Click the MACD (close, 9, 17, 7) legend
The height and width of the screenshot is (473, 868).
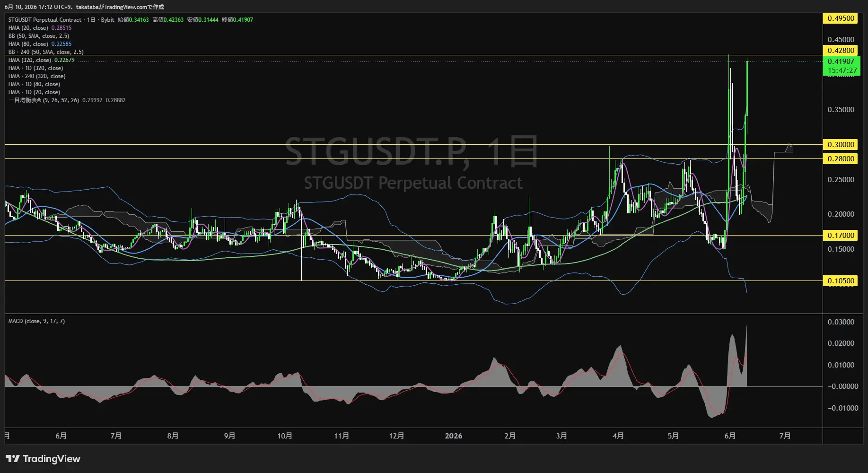pyautogui.click(x=36, y=321)
